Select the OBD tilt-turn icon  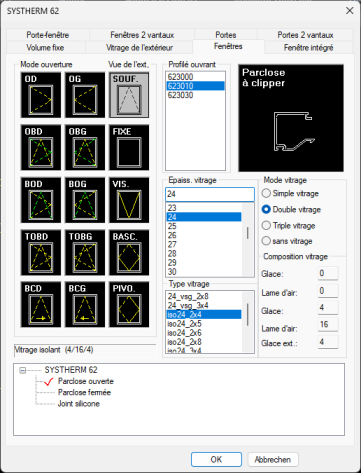[41, 147]
